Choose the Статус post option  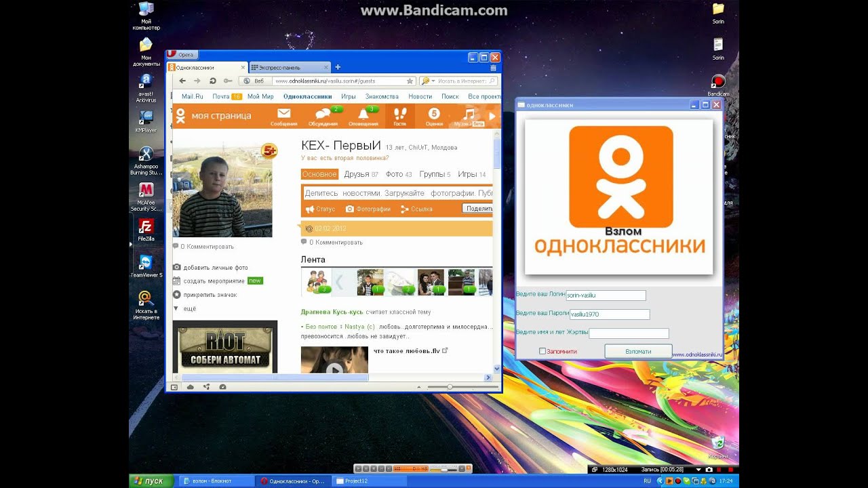click(320, 209)
